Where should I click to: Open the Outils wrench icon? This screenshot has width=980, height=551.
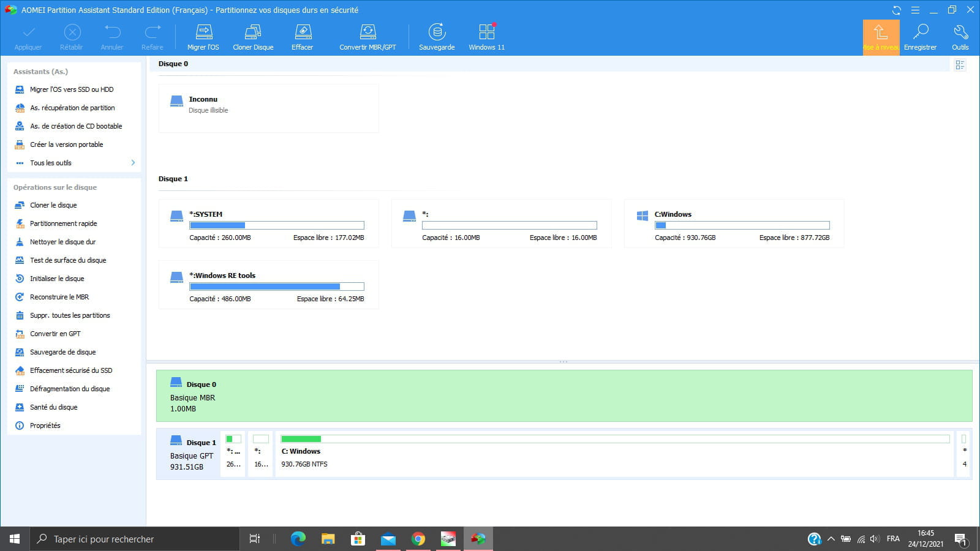click(960, 37)
